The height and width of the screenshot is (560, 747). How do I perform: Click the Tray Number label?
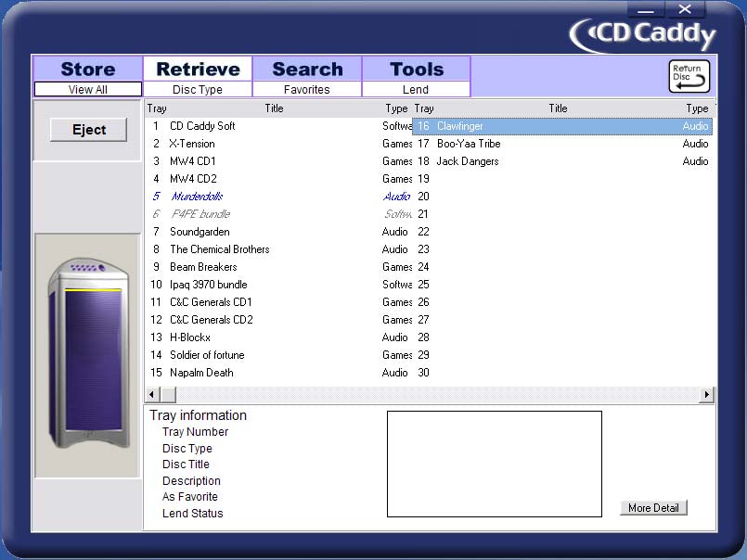pyautogui.click(x=195, y=432)
